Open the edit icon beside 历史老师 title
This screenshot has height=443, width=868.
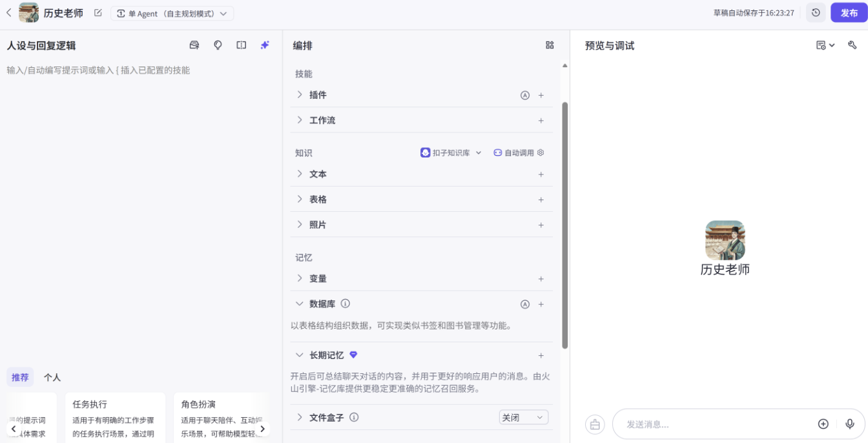[98, 13]
